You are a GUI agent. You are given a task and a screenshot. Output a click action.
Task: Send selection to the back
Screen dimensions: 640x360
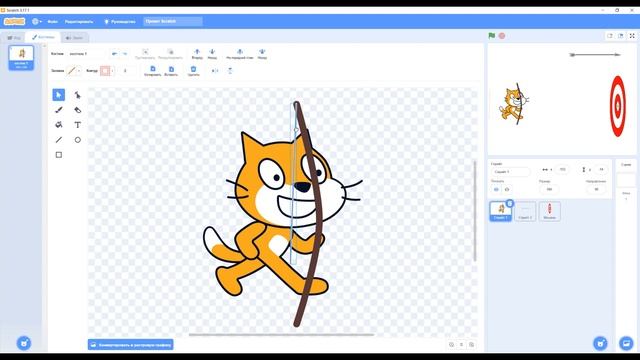click(262, 53)
